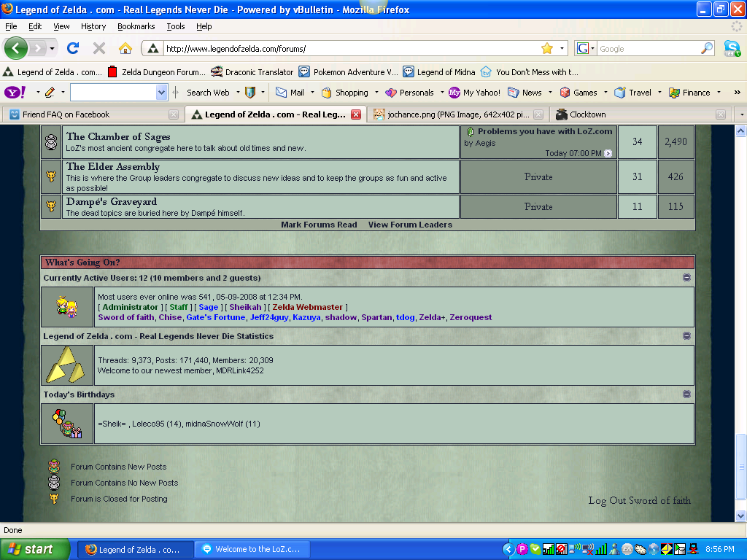Click the Draconic Translator bookmark

pos(252,72)
